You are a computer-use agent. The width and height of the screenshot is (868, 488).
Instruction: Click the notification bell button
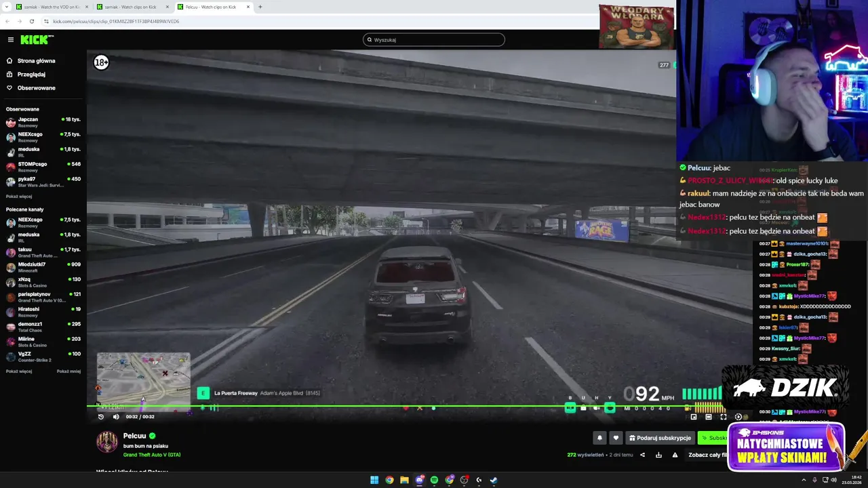[599, 438]
